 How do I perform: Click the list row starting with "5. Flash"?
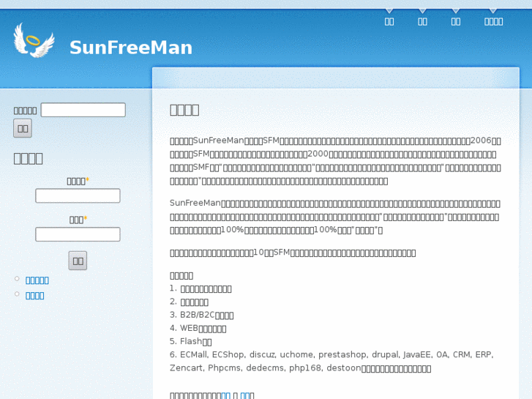[x=191, y=341]
